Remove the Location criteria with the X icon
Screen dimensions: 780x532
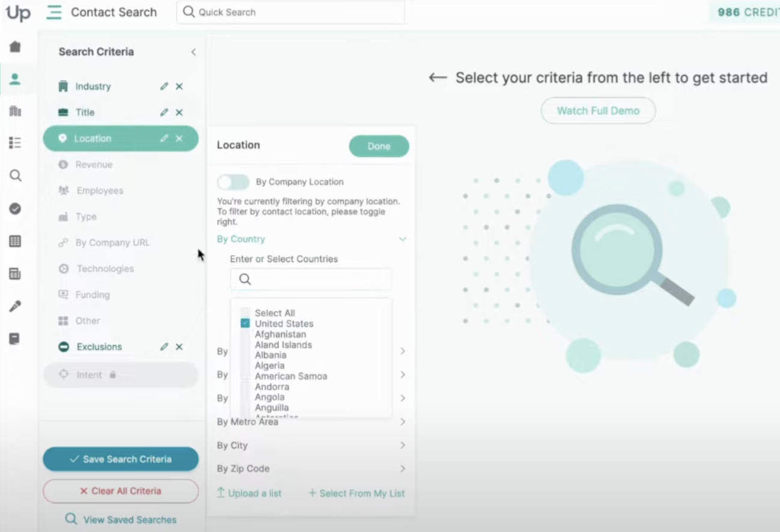[x=179, y=138]
